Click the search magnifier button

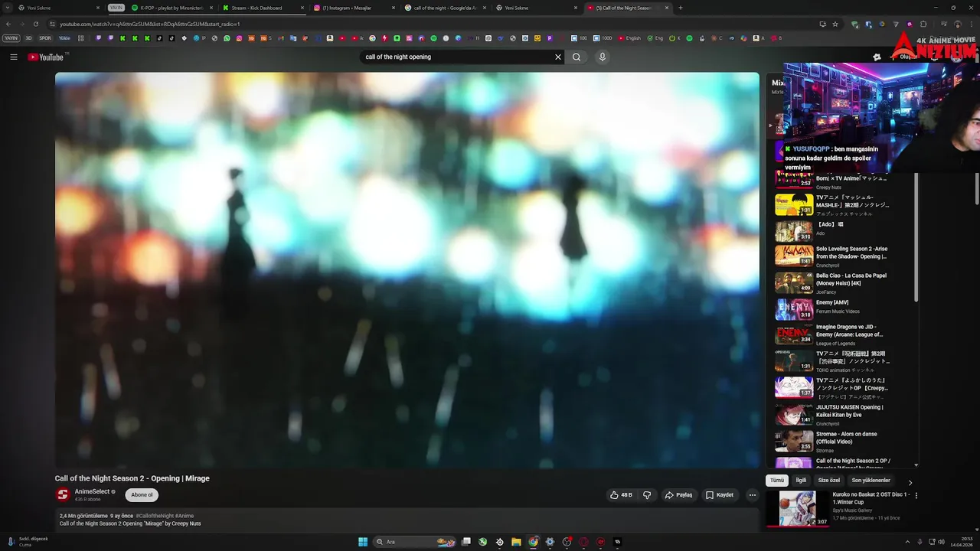577,57
